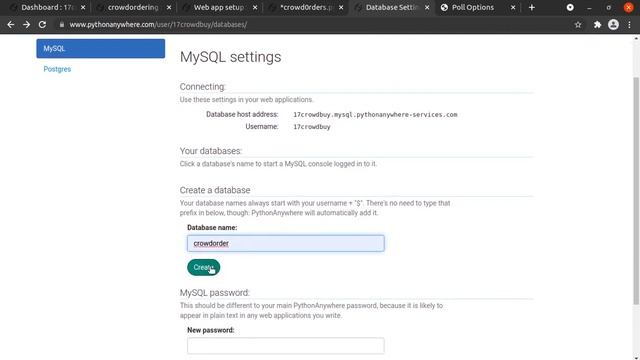Select MySQL in the sidebar
This screenshot has width=640, height=360.
(x=100, y=49)
